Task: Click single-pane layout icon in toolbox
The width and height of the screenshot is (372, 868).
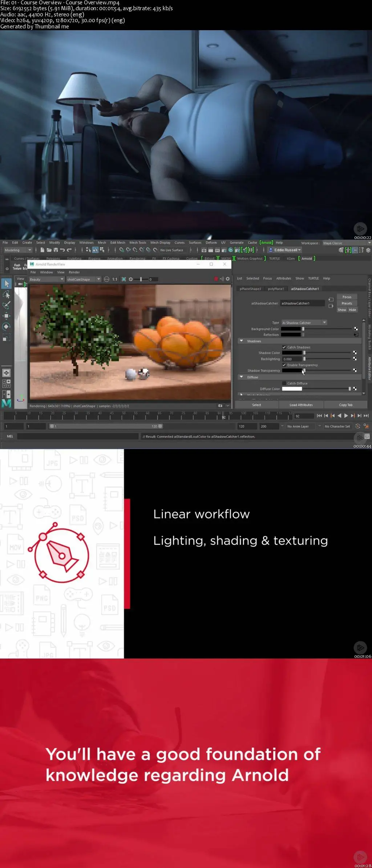Action: 6,373
